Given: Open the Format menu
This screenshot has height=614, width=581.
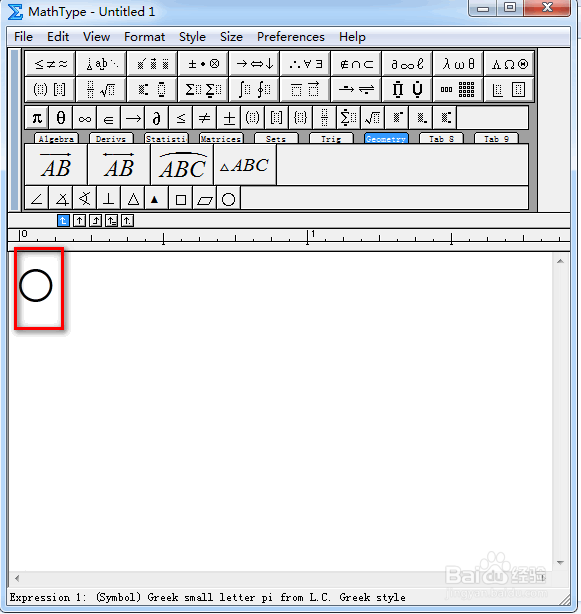Looking at the screenshot, I should click(x=144, y=37).
